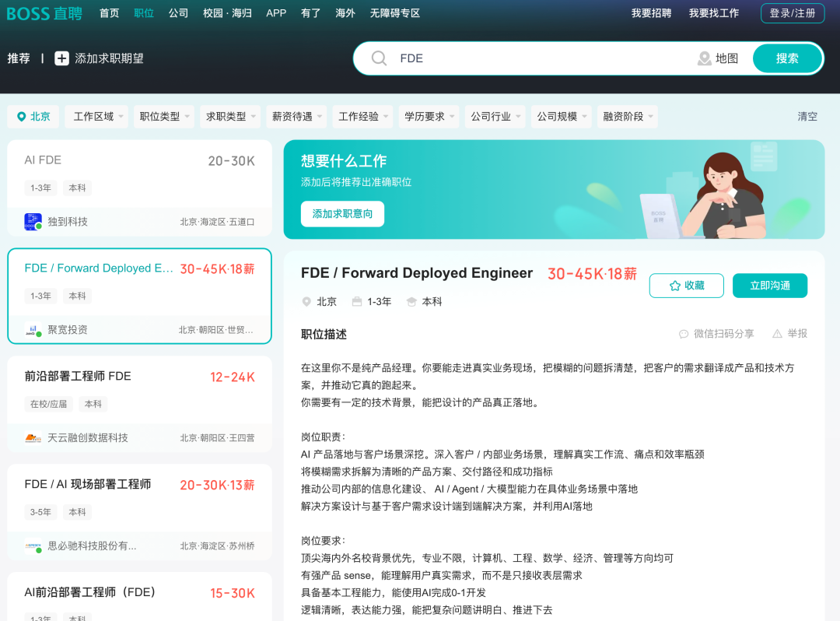Click 举报 link
Viewport: 840px width, 621px height.
pos(797,334)
